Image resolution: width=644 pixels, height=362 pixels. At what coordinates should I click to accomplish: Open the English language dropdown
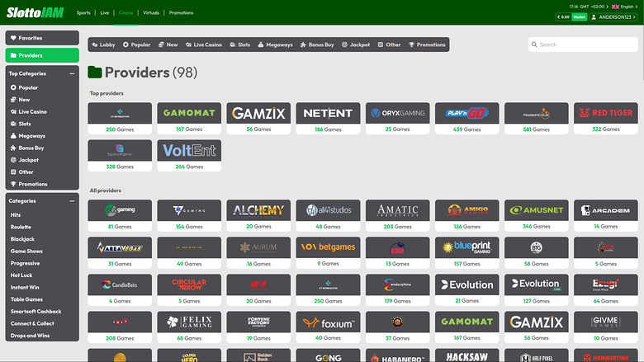tap(625, 7)
